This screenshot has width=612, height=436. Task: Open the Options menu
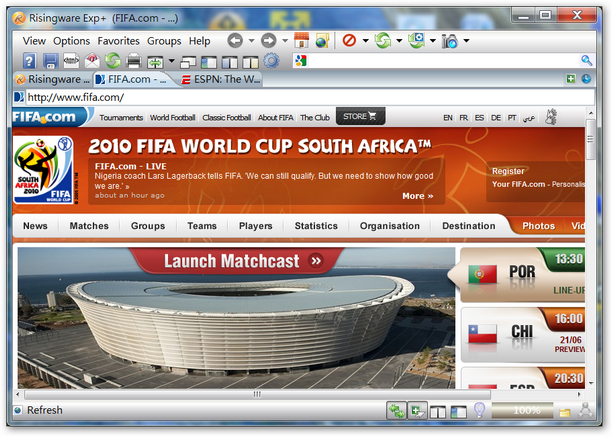pyautogui.click(x=72, y=41)
